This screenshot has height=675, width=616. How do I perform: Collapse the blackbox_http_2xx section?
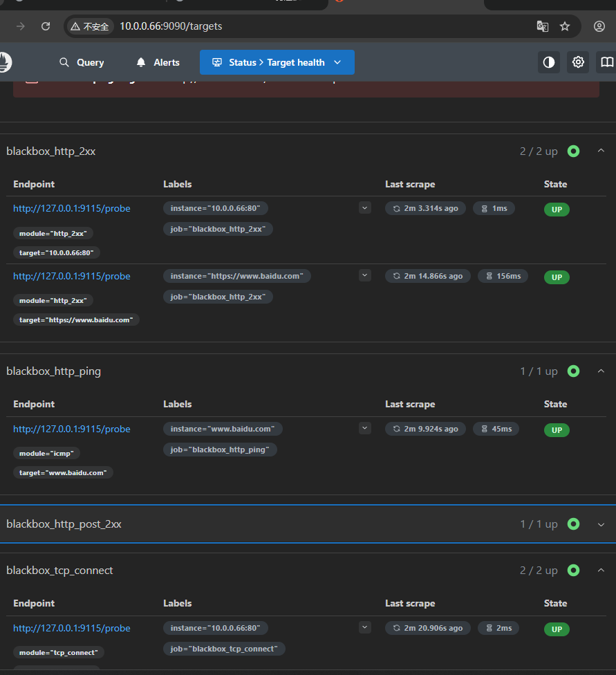click(601, 151)
